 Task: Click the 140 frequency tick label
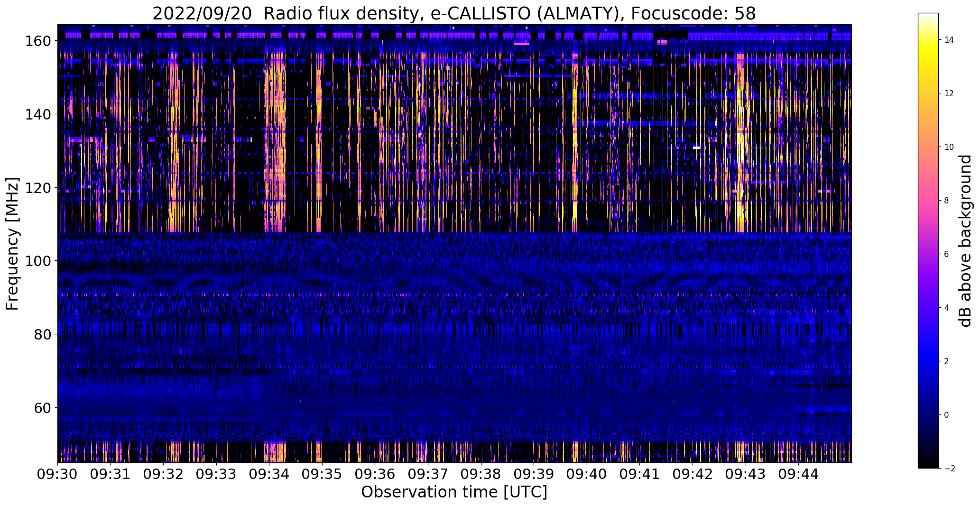(x=39, y=114)
